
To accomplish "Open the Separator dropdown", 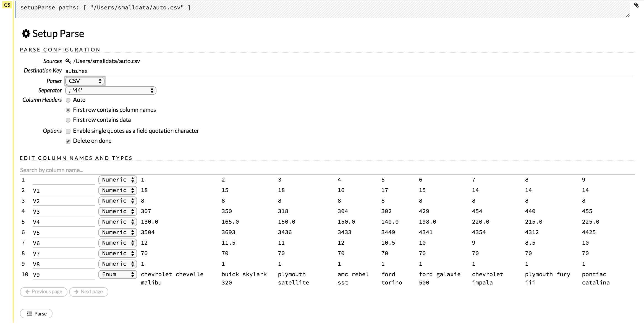I will coord(111,90).
